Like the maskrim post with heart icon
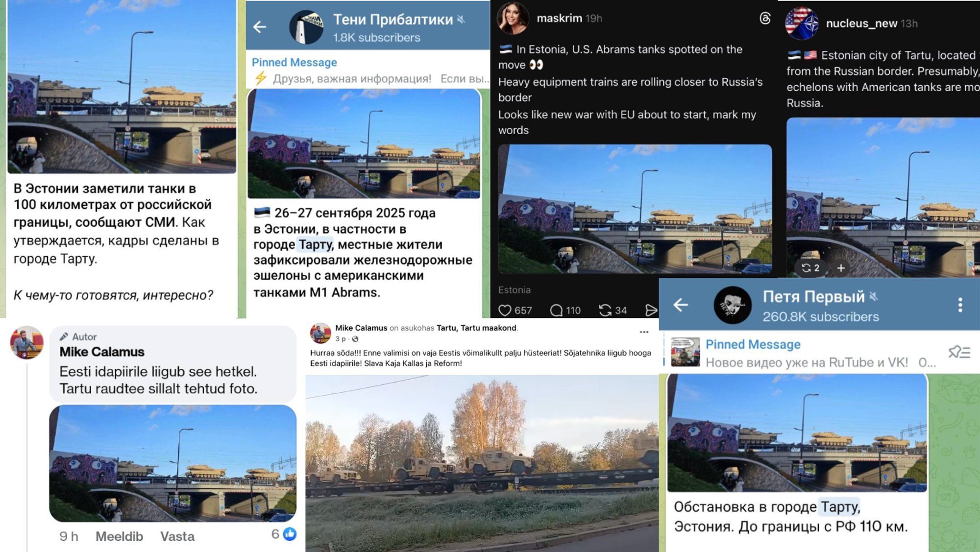Image resolution: width=980 pixels, height=552 pixels. [505, 311]
